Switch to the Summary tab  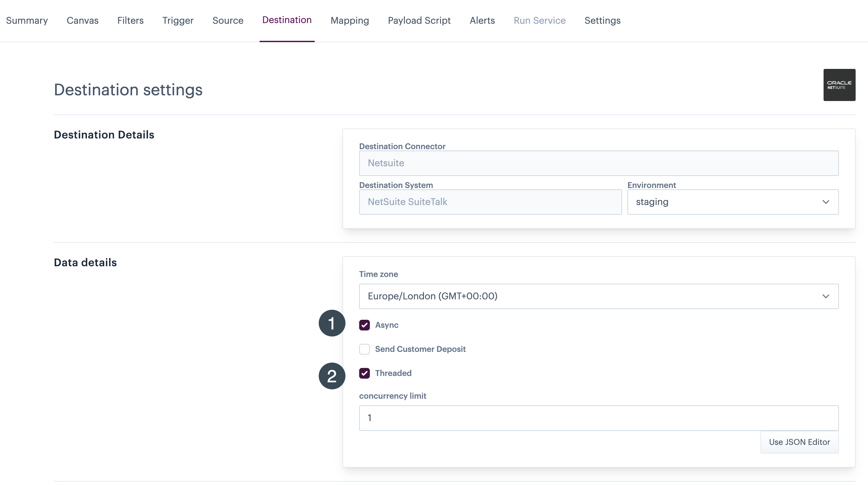point(27,21)
